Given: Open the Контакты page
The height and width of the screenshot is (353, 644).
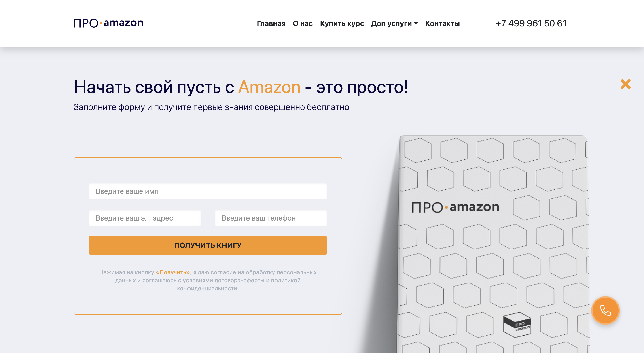Looking at the screenshot, I should coord(442,23).
